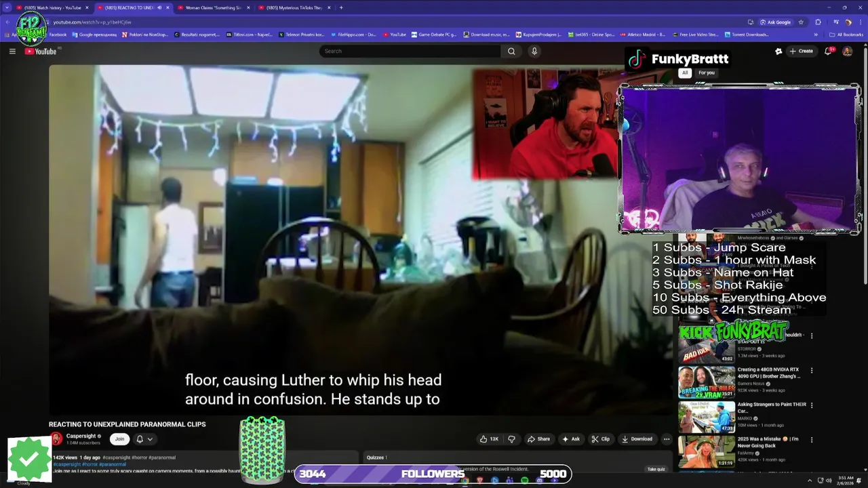Open the FileHippo.com bookmark
The height and width of the screenshot is (488, 868).
(353, 35)
